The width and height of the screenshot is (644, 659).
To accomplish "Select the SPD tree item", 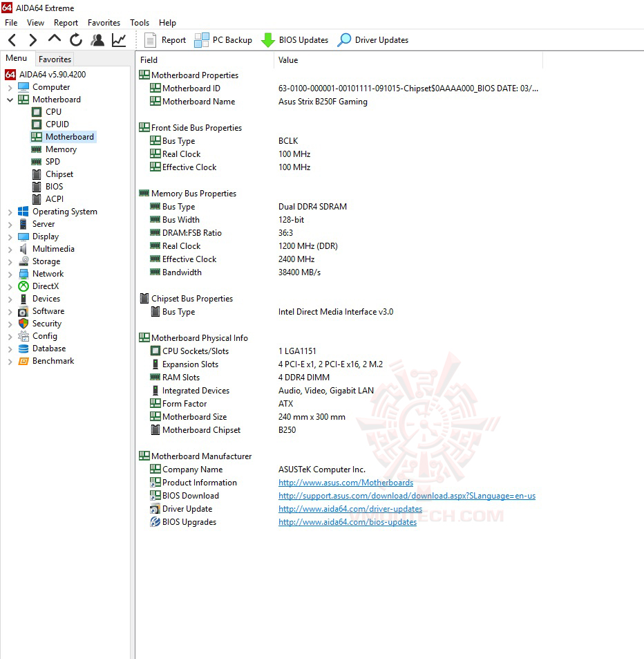I will 53,162.
